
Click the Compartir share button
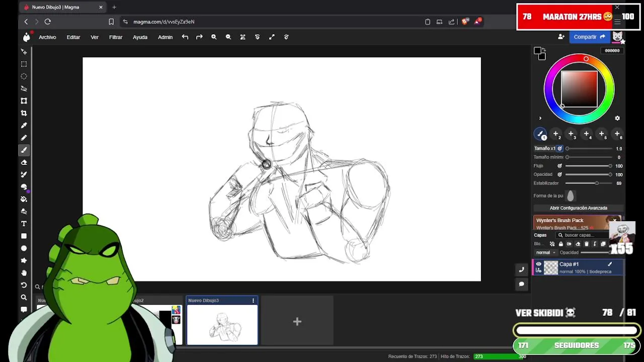click(x=590, y=37)
